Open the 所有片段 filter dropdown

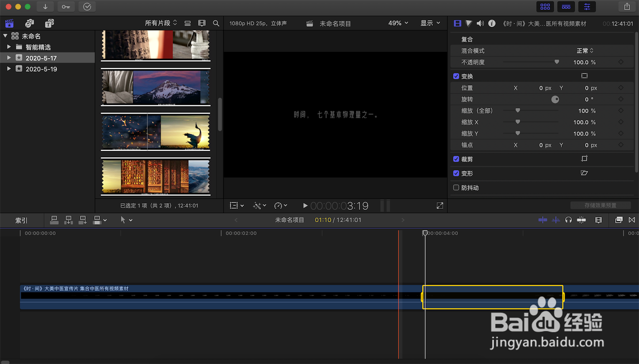pos(161,23)
